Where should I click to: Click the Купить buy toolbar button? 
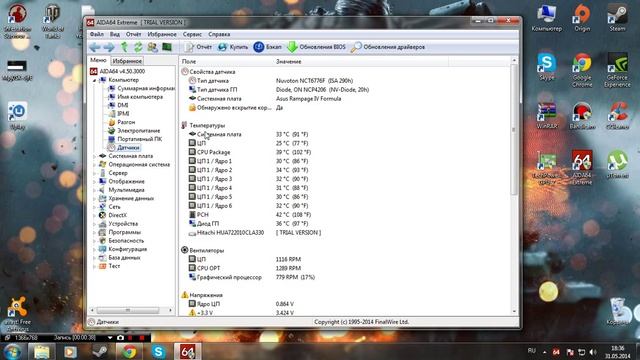point(233,47)
